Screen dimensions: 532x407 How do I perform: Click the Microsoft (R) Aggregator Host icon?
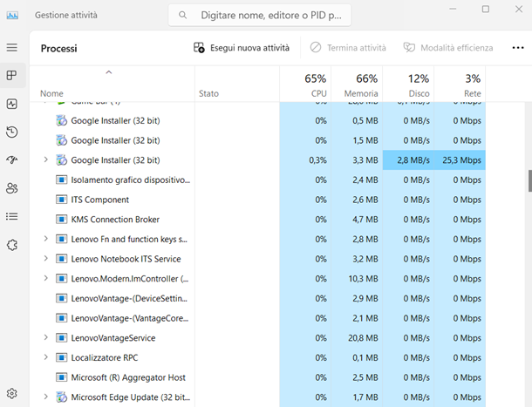coord(61,377)
